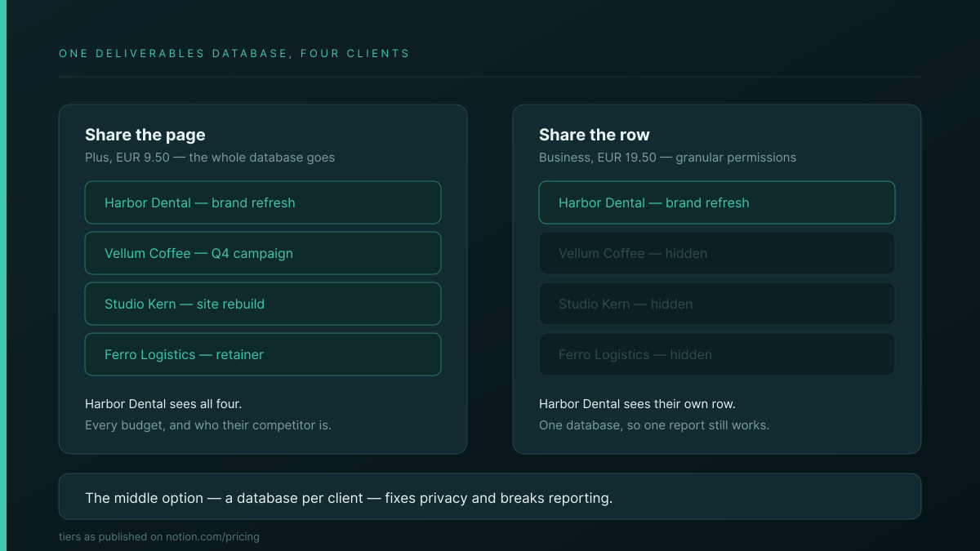This screenshot has width=980, height=551.
Task: Click 'Vellum Coffee — Q4 campaign' row
Action: click(x=263, y=253)
